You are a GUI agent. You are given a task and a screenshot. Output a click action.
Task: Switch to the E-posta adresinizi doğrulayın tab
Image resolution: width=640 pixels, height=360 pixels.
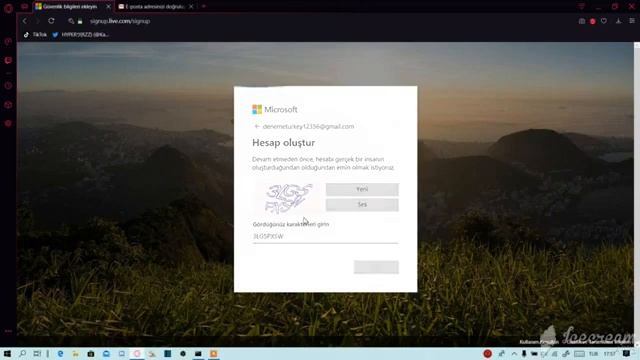pos(154,7)
